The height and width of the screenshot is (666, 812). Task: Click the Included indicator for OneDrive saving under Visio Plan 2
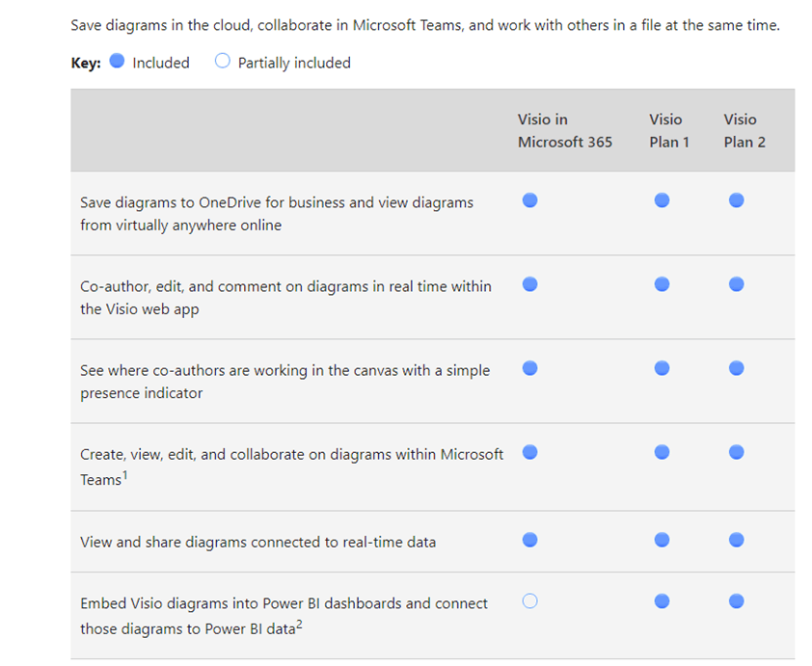(x=736, y=200)
